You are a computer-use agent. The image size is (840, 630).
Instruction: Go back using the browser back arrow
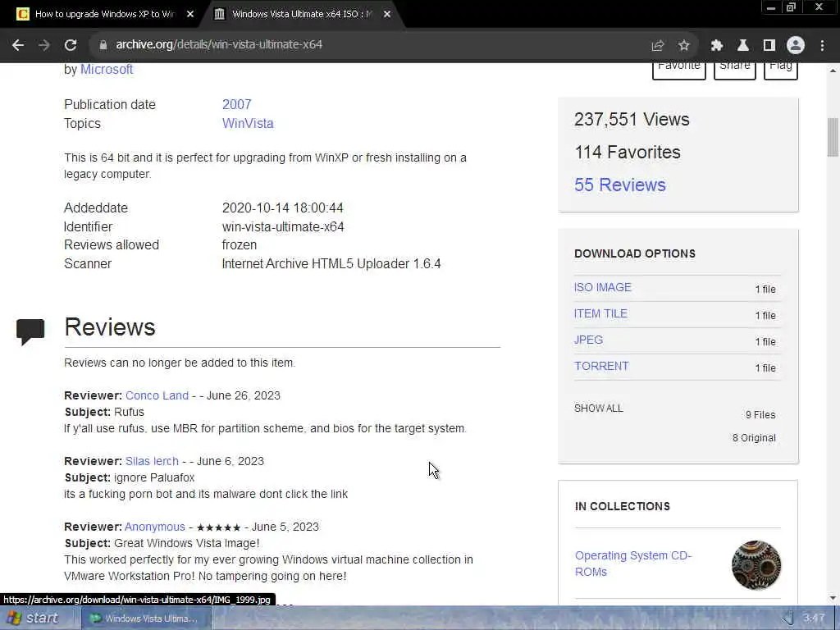coord(18,45)
